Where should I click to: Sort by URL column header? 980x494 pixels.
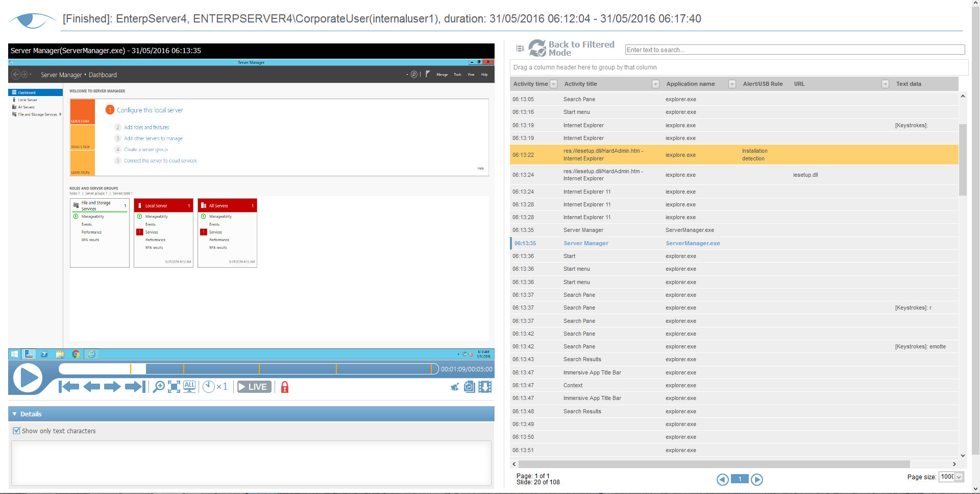tap(799, 84)
